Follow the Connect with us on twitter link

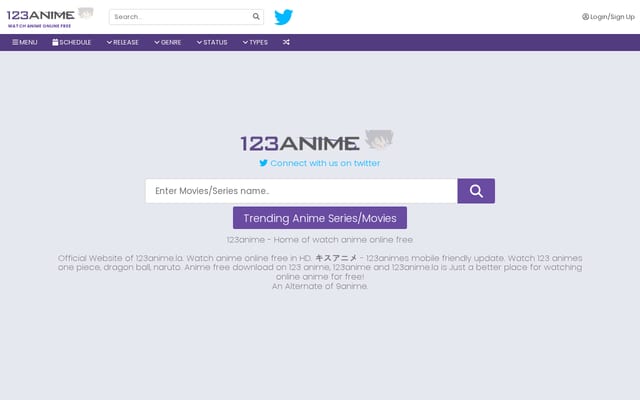(320, 163)
